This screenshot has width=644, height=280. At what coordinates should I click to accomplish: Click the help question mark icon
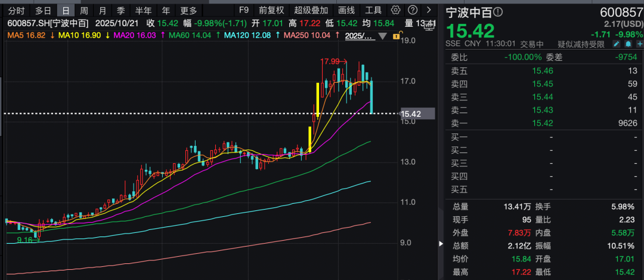click(412, 10)
